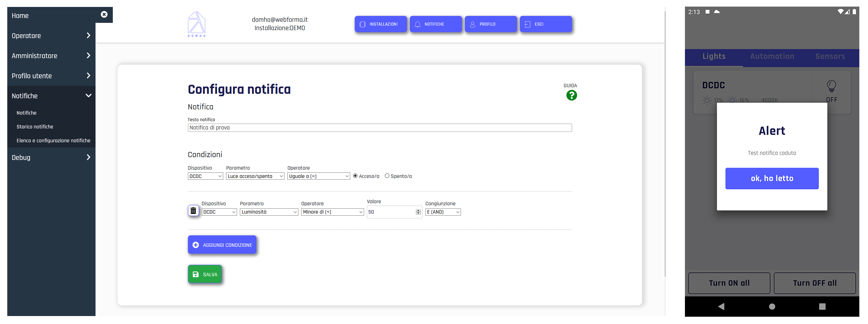Click the green GUIDA help question mark icon

tap(571, 95)
